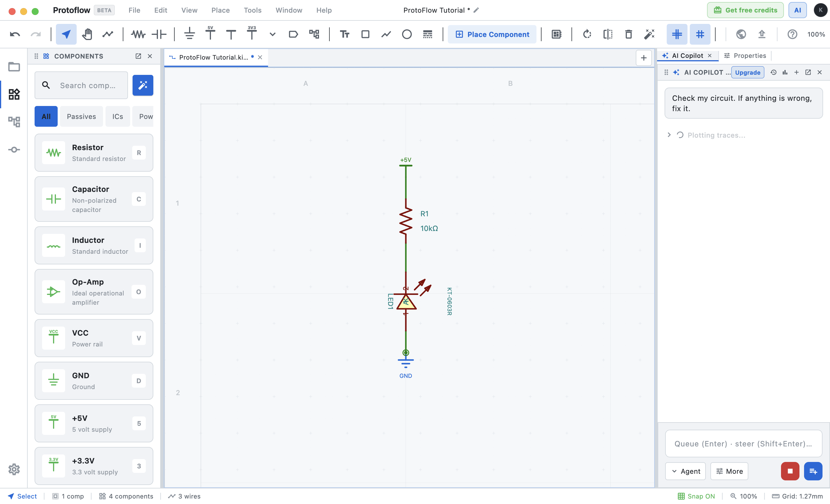Select the circle drawing tool
This screenshot has height=504, width=830.
(407, 34)
